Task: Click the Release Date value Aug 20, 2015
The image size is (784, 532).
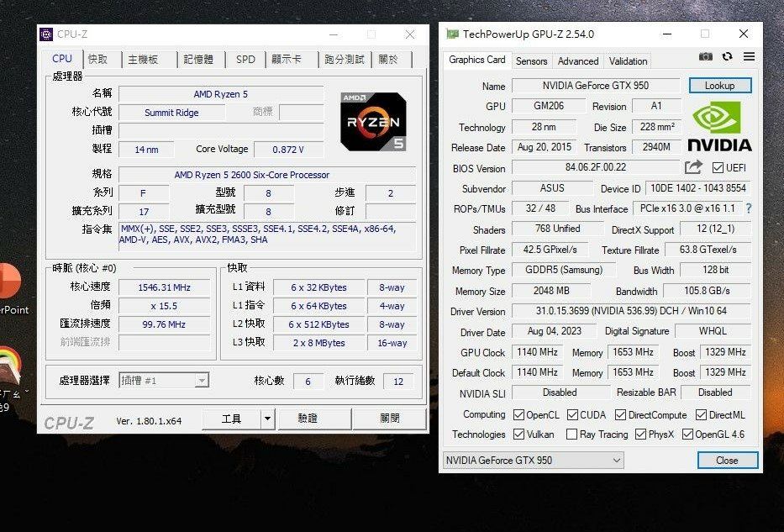Action: click(x=544, y=147)
